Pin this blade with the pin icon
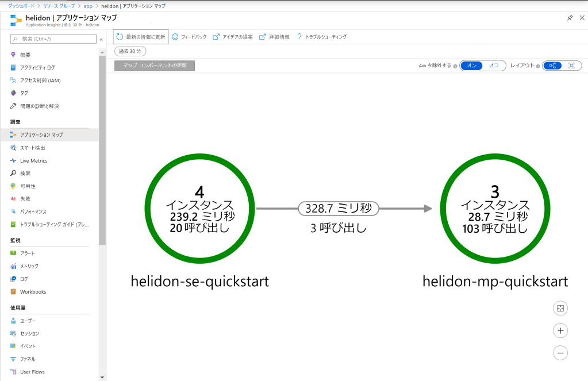The height and width of the screenshot is (381, 588). point(570,18)
